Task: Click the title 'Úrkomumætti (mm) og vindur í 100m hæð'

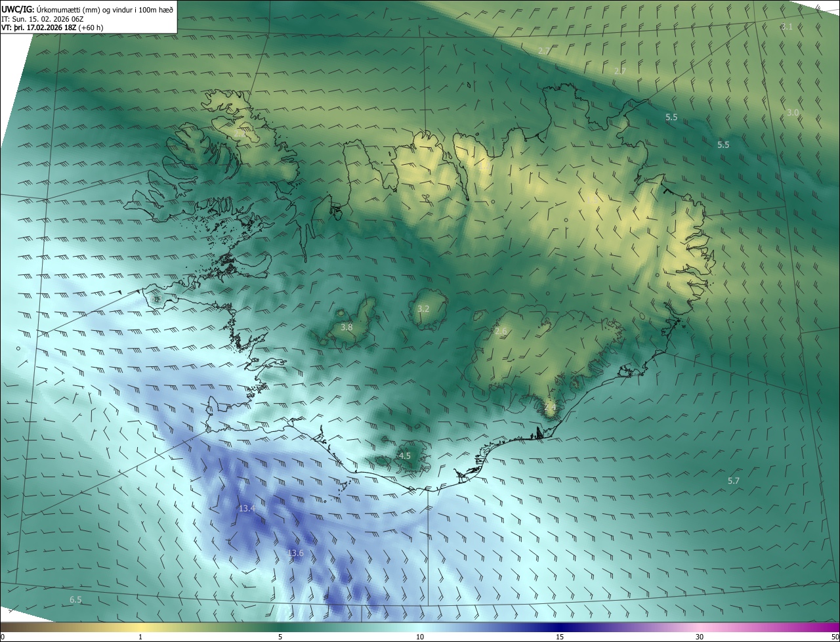Action: [x=105, y=9]
